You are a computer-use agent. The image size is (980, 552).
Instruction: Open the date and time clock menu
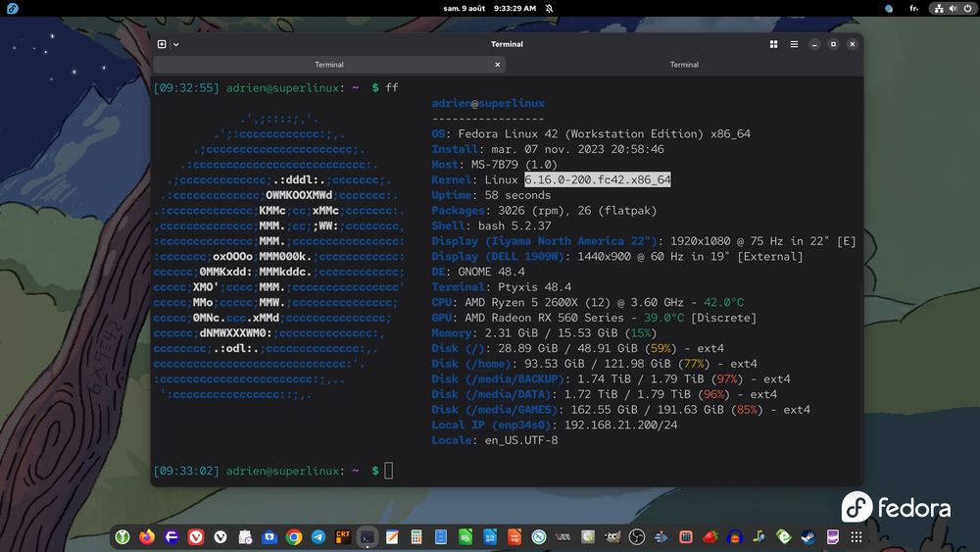click(489, 8)
